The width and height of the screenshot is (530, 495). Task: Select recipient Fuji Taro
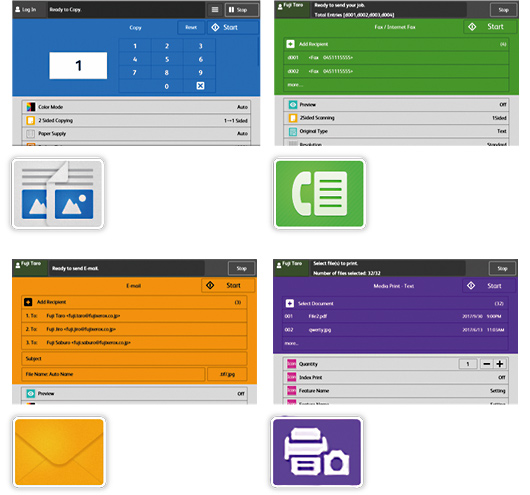click(x=134, y=316)
